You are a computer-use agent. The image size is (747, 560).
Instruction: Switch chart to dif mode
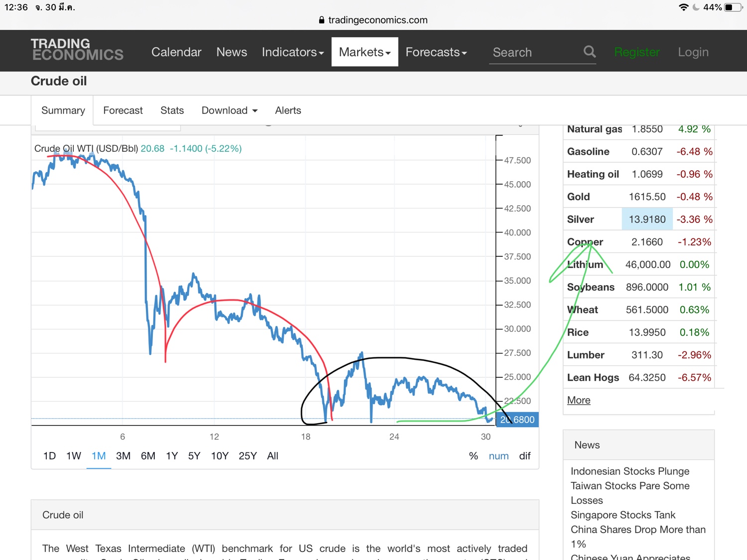click(x=525, y=456)
